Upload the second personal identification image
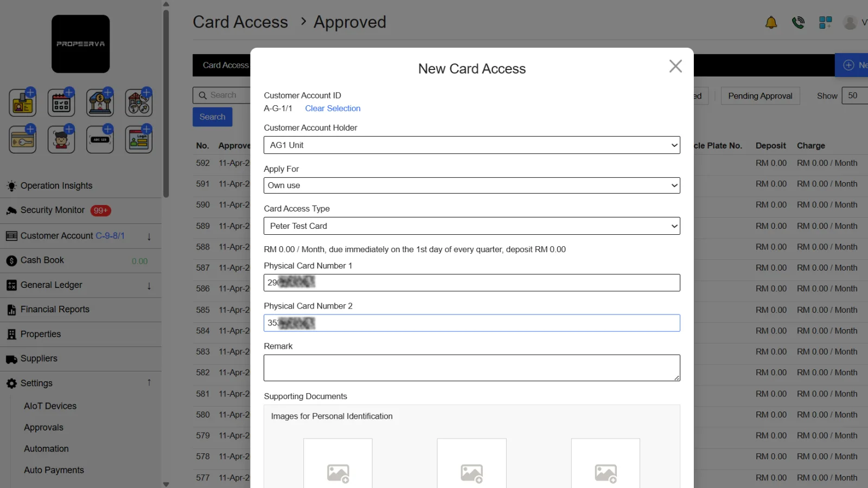 (x=471, y=464)
